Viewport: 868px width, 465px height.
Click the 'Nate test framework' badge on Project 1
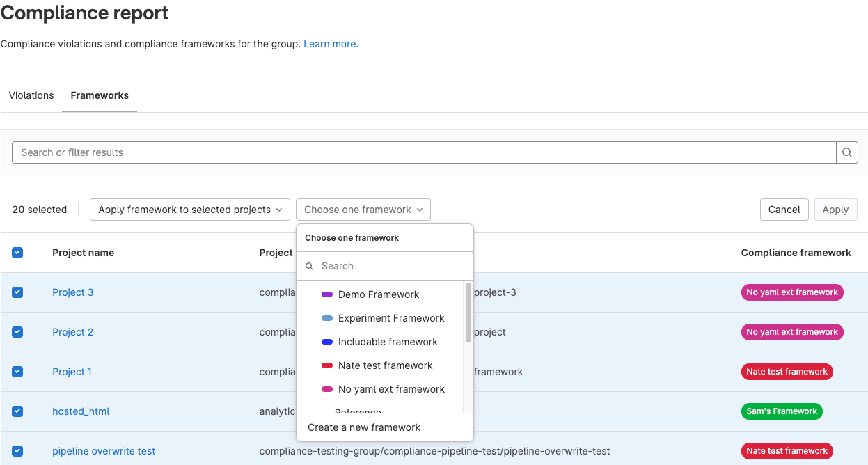pos(787,371)
